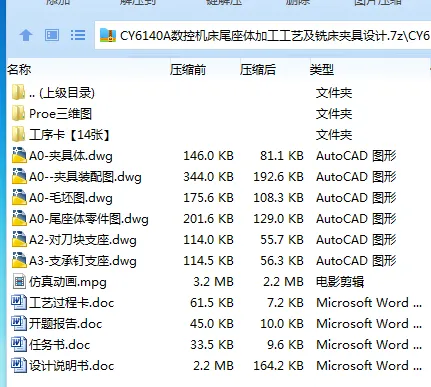Select the 开题报告.doc Word icon

19,323
